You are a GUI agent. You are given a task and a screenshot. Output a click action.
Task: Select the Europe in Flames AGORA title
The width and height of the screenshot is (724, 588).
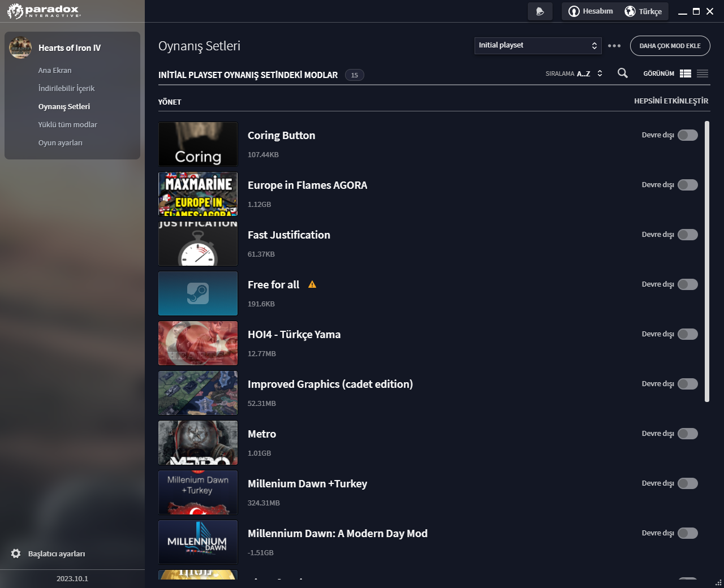(307, 185)
